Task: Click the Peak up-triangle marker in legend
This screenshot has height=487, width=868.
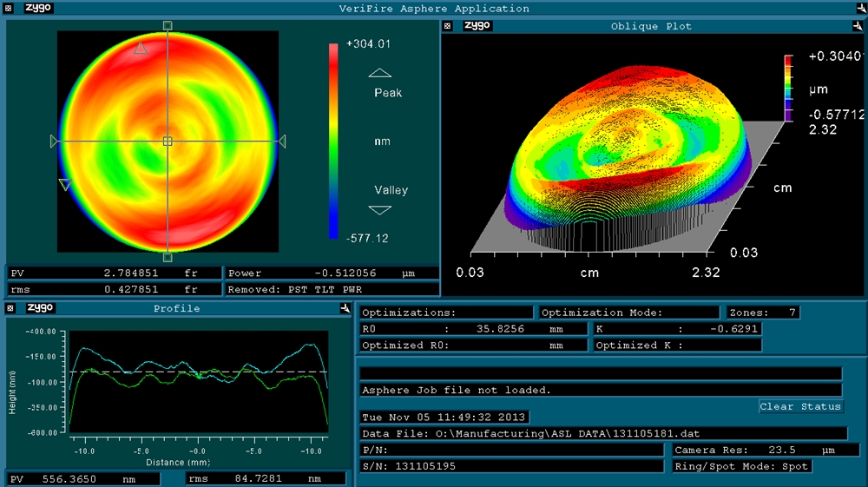Action: [x=380, y=73]
